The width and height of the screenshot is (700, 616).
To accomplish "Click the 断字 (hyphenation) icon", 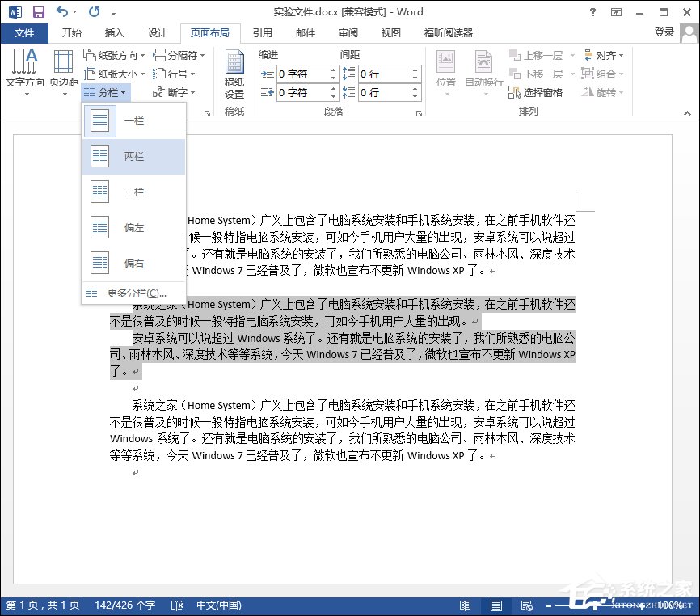I will click(176, 91).
